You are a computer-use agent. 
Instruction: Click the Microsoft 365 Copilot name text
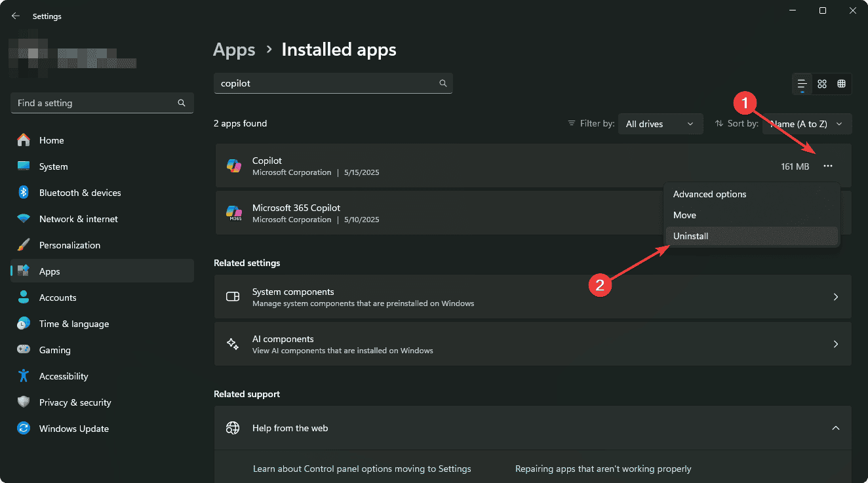click(296, 208)
